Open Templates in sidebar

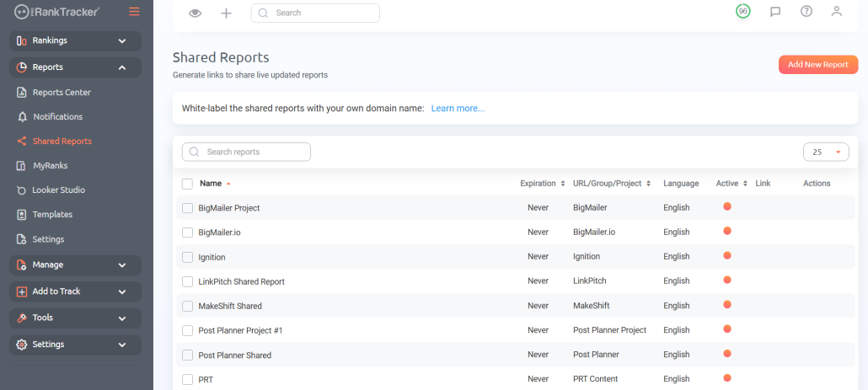pos(52,214)
